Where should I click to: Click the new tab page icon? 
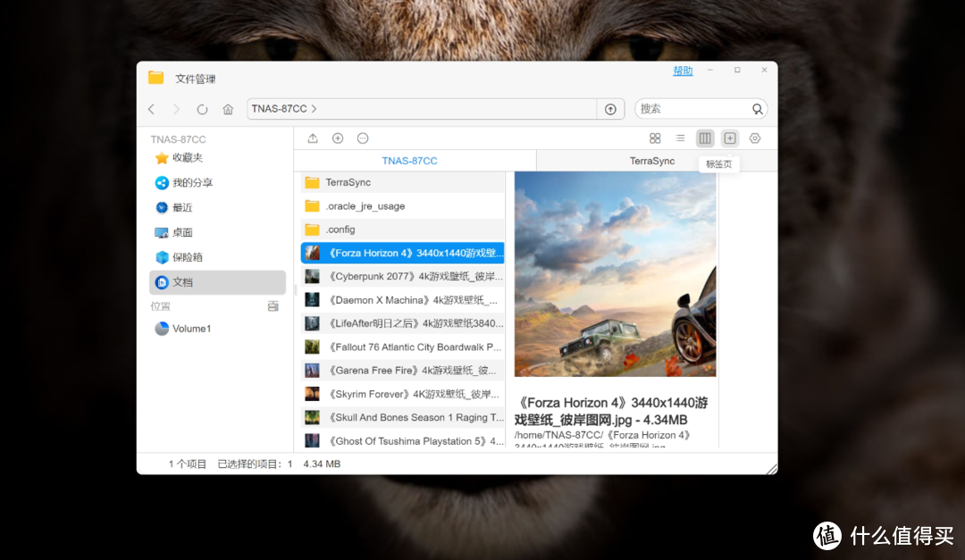[730, 138]
